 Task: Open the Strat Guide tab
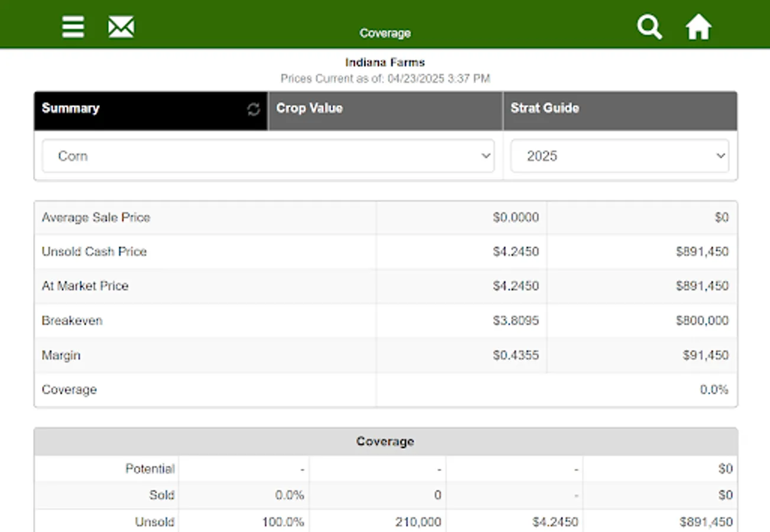(x=619, y=109)
